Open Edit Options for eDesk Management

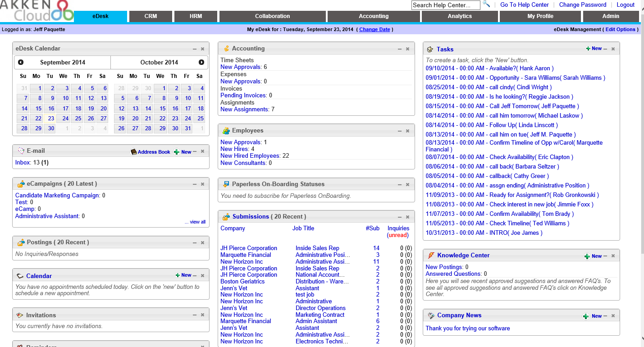(x=621, y=29)
